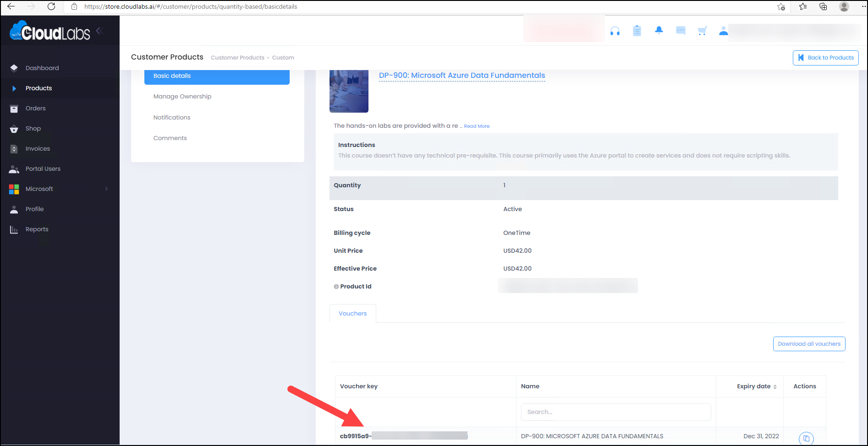This screenshot has width=868, height=446.
Task: Open Dashboard in the sidebar
Action: tap(42, 68)
